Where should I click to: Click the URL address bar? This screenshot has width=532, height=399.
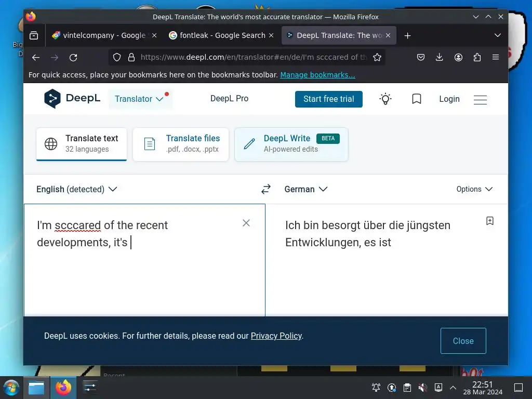point(254,57)
